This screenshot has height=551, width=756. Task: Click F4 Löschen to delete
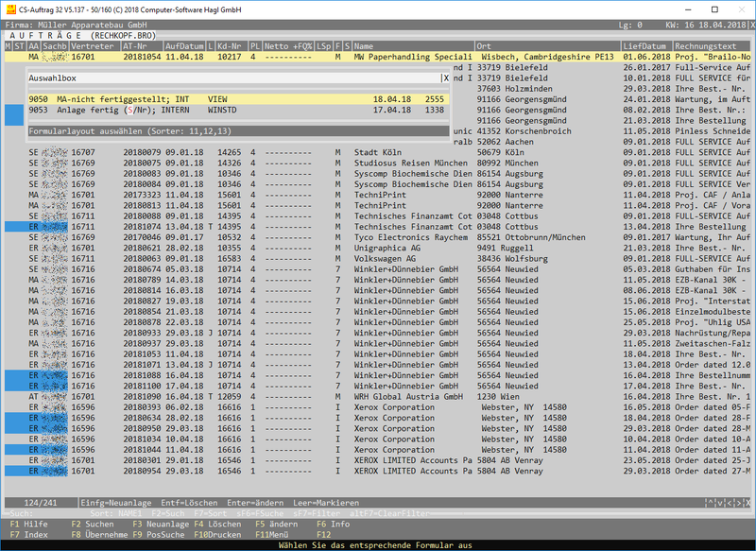(x=219, y=523)
